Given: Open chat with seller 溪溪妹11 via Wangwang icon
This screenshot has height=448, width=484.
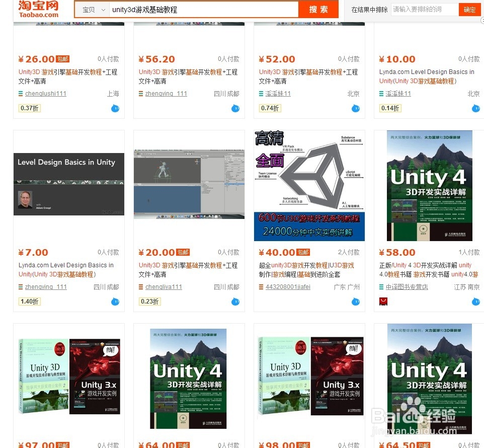Looking at the screenshot, I should coord(355,108).
